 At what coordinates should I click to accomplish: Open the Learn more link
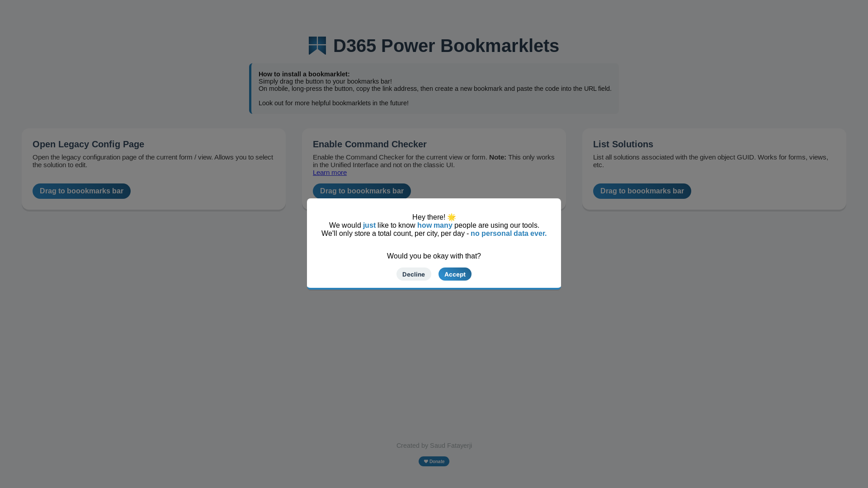(x=330, y=173)
